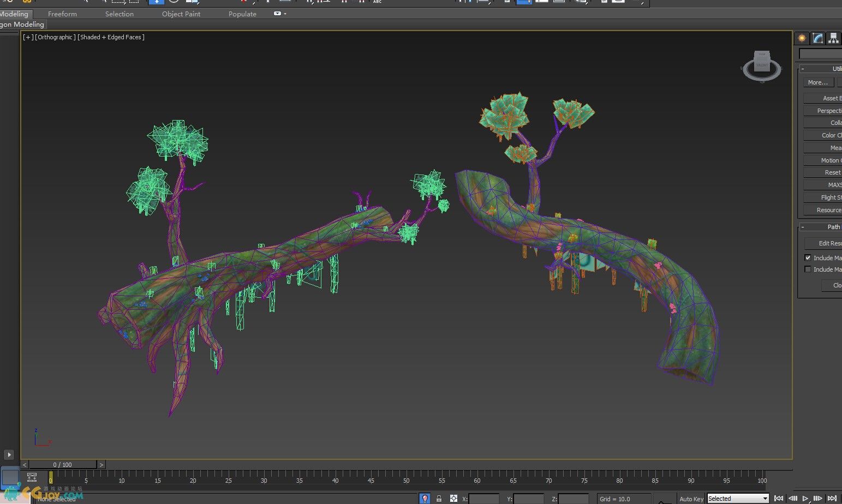Open the Hierarchy command panel tab

tap(833, 38)
